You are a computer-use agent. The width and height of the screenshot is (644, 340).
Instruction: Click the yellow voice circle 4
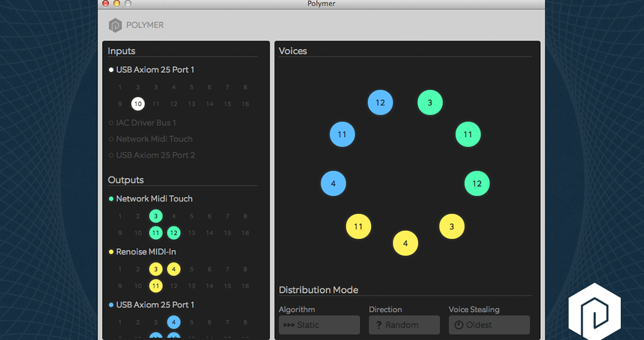(x=405, y=243)
